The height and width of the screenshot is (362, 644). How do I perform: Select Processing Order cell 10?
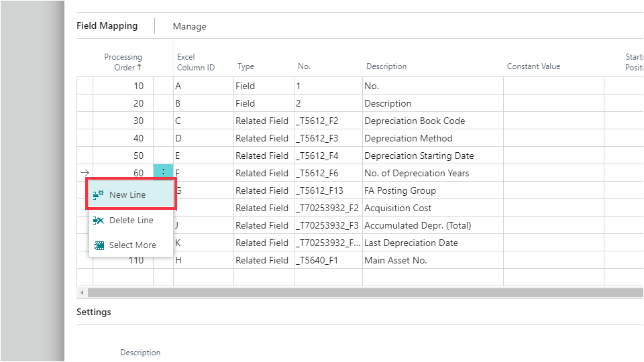[123, 86]
